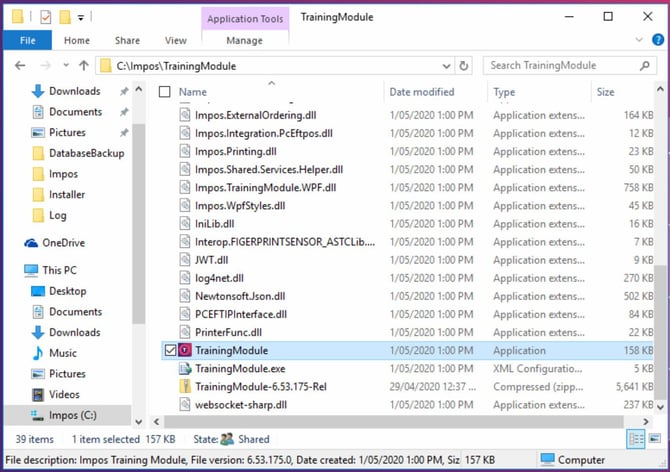Click the New folder quick access icon

point(65,17)
